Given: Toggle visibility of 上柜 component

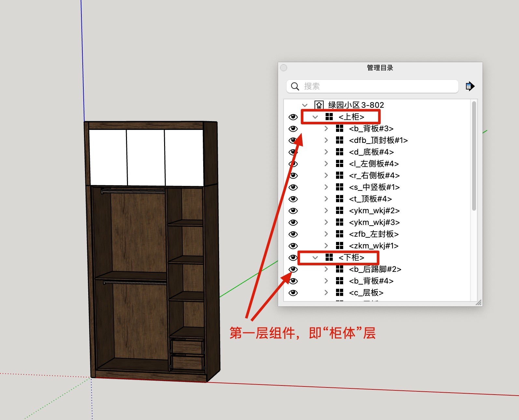Looking at the screenshot, I should pos(293,117).
